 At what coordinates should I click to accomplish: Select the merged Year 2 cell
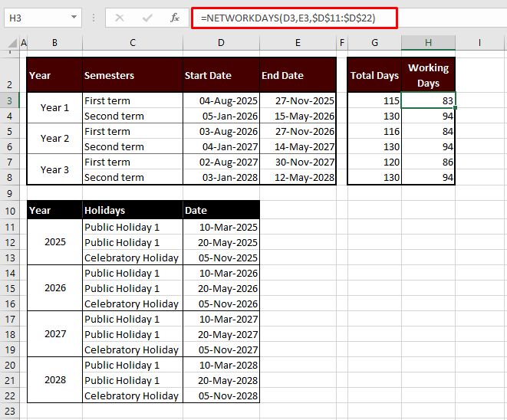(x=54, y=139)
